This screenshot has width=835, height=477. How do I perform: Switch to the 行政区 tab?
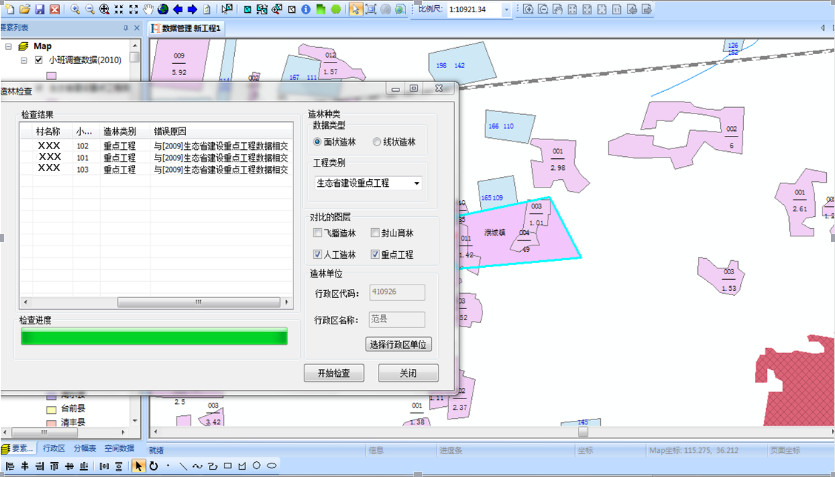coord(54,449)
